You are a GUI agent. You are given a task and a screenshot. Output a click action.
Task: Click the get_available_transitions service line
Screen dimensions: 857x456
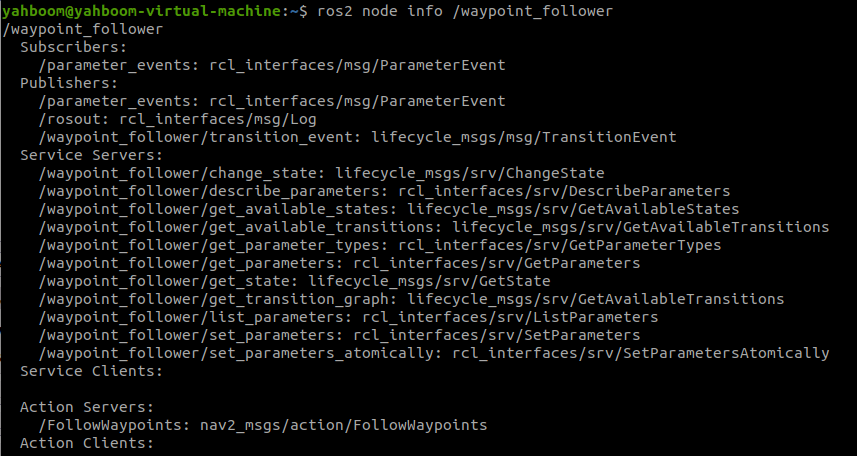tap(433, 227)
